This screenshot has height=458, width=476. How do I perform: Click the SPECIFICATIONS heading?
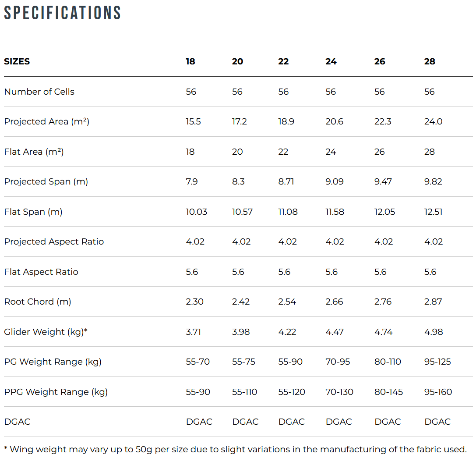pyautogui.click(x=63, y=13)
